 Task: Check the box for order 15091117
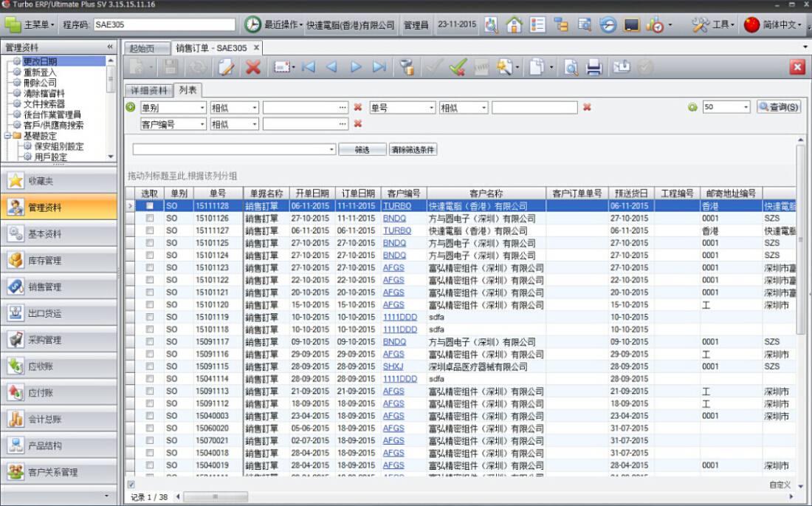[x=150, y=342]
